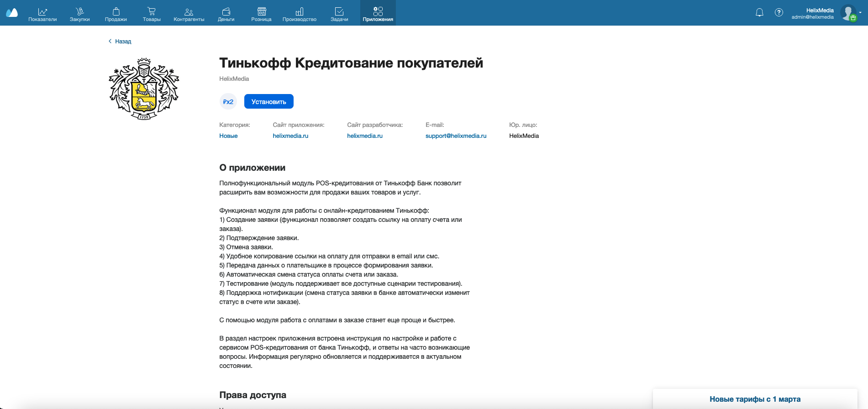Click the user avatar icon

coord(848,13)
